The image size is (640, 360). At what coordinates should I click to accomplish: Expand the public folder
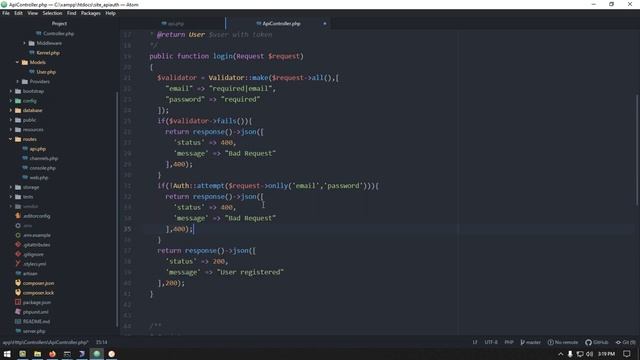(x=11, y=120)
